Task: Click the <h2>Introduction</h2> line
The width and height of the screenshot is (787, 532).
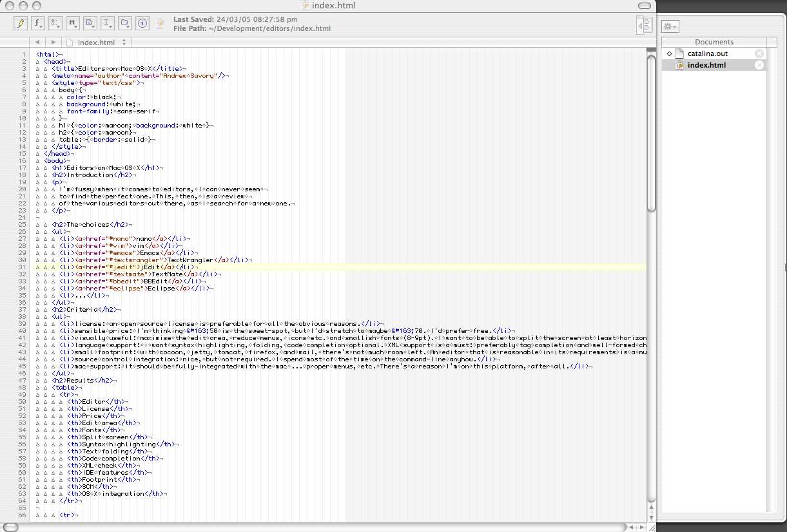Action: [x=94, y=175]
